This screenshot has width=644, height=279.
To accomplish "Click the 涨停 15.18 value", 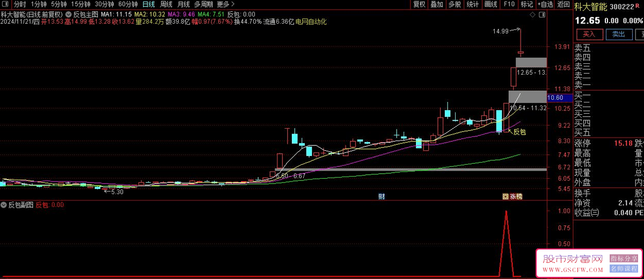I will 623,143.
